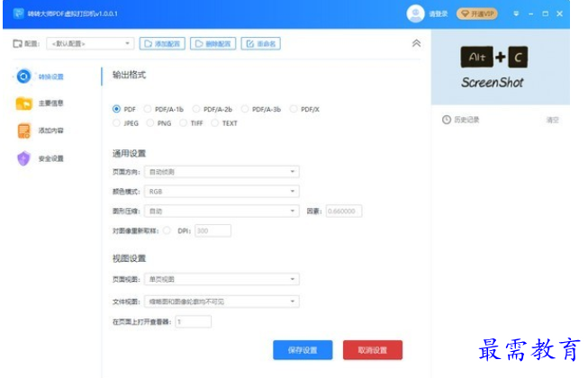
Task: Click the 保存设置 button
Action: 303,350
